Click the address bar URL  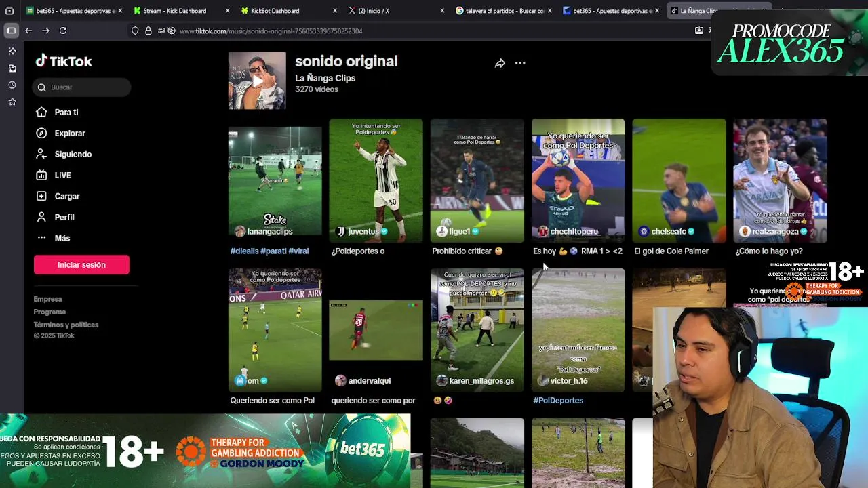(x=271, y=30)
